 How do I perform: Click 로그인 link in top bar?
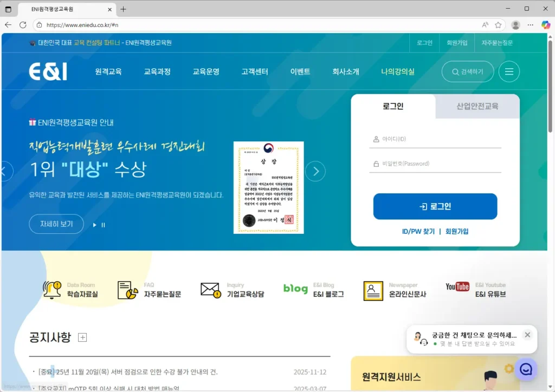(x=424, y=43)
